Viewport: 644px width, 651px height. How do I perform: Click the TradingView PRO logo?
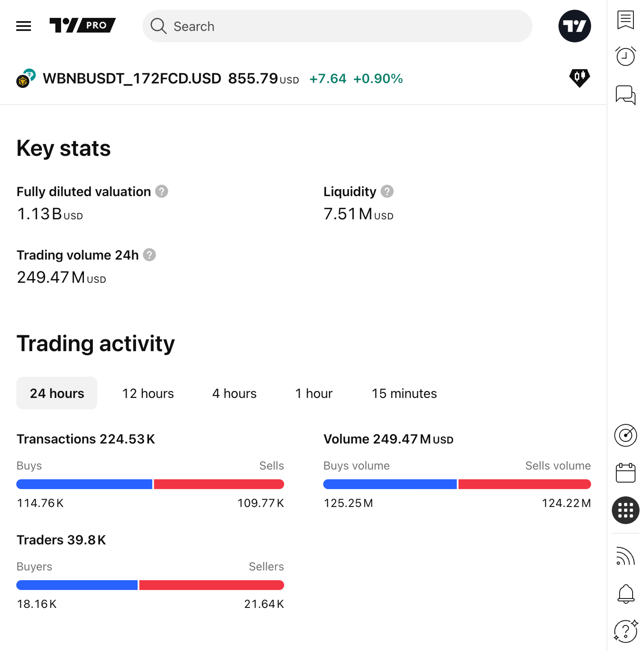tap(83, 25)
